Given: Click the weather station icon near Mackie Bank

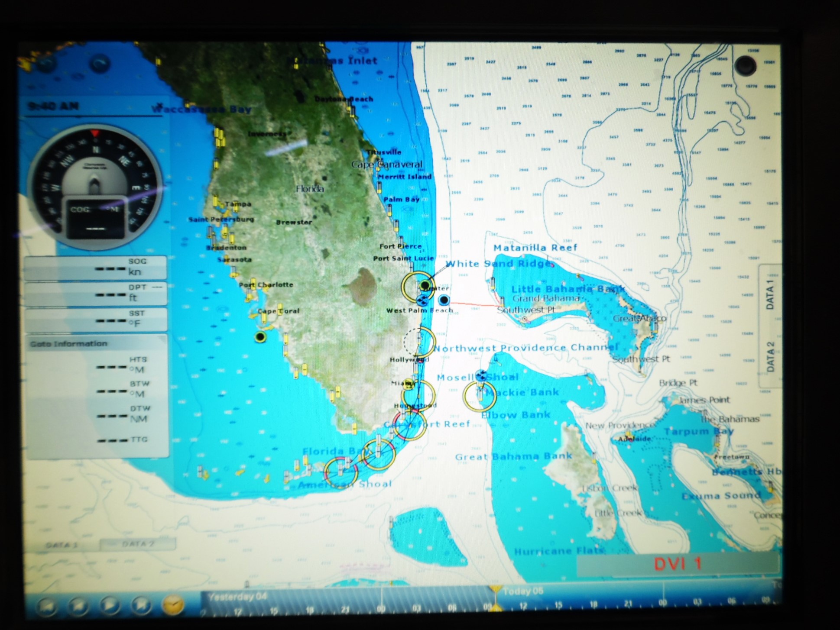Looking at the screenshot, I should point(480,375).
